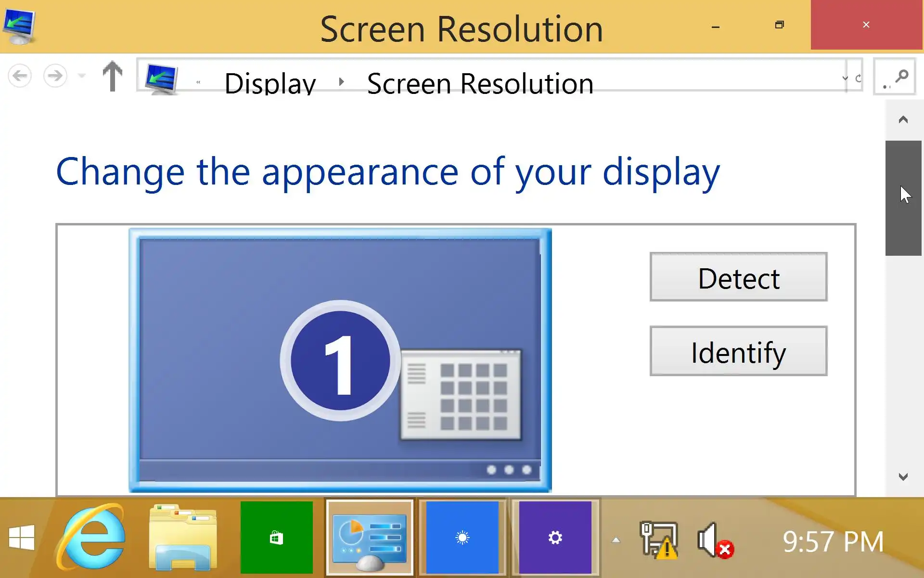Expand address bar history dropdown

point(845,78)
